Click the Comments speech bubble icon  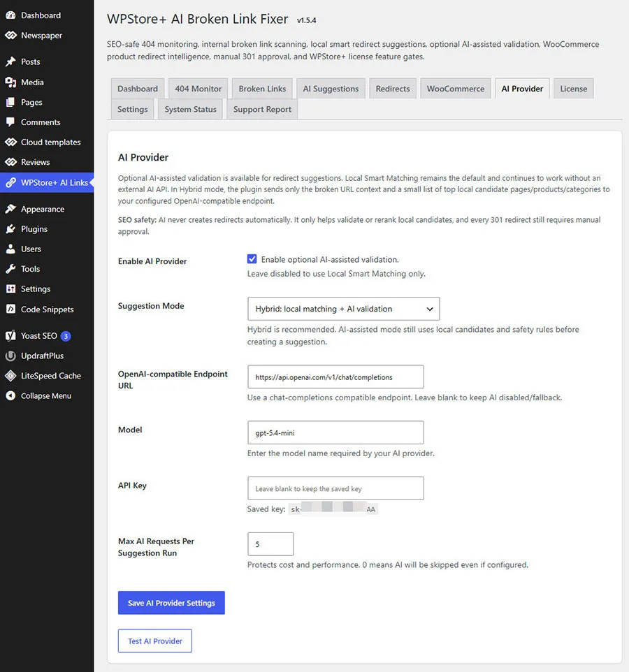tap(10, 122)
